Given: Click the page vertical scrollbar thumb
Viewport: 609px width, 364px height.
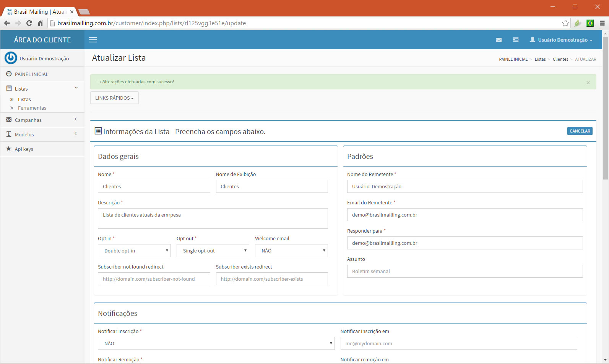Looking at the screenshot, I should [605, 108].
